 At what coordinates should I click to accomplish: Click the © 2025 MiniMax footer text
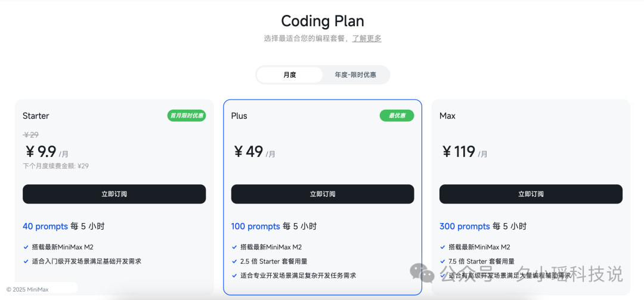(27, 289)
